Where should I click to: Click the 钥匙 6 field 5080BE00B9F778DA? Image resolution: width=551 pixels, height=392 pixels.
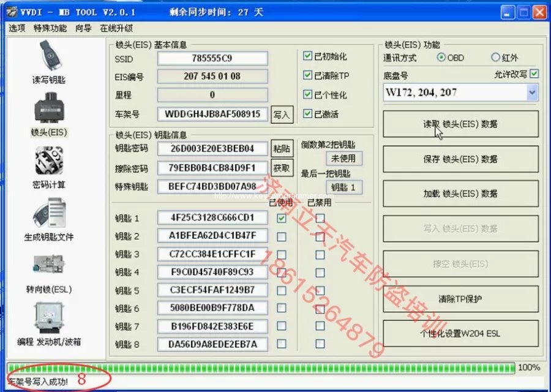212,308
